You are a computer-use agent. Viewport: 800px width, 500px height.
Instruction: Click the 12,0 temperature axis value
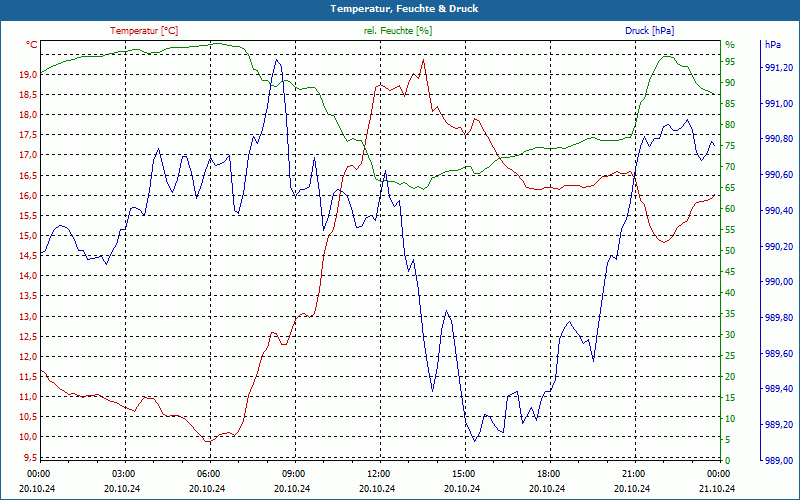pos(28,357)
